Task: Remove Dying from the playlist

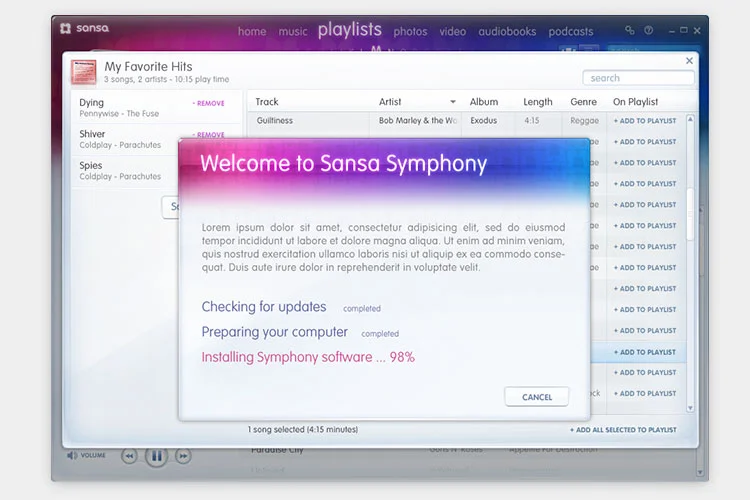Action: coord(209,103)
